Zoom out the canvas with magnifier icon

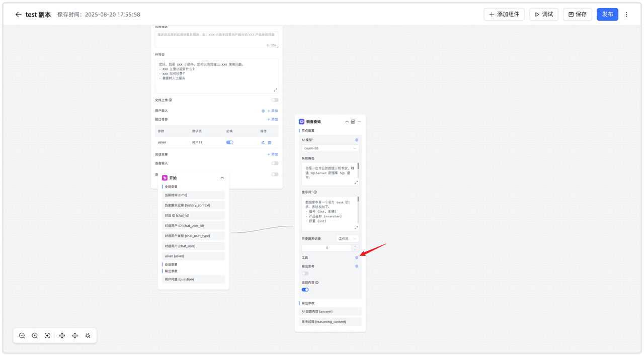pyautogui.click(x=22, y=335)
